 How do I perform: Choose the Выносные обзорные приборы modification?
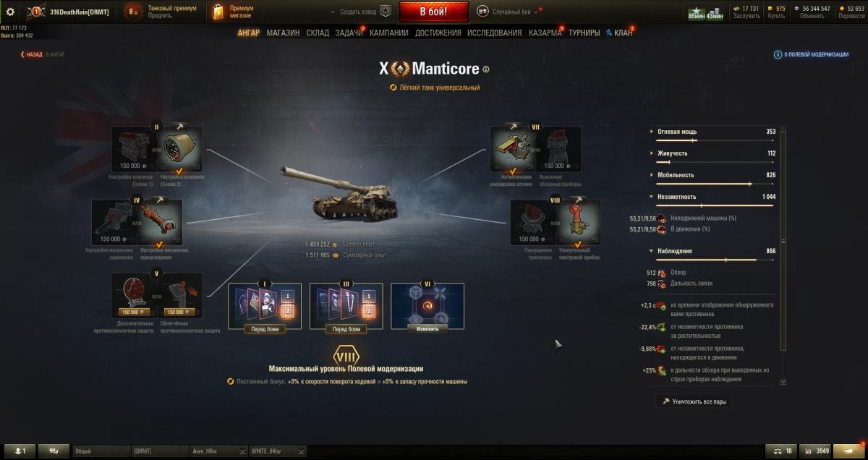pos(558,149)
